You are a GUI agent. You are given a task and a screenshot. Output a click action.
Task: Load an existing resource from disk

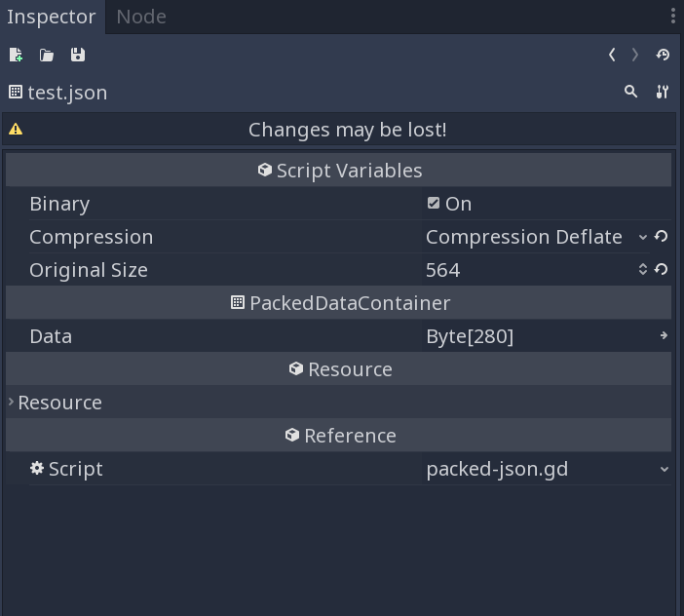47,56
